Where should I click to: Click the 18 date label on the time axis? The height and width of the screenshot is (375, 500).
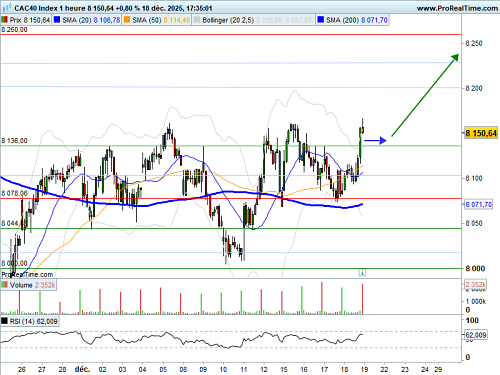pos(344,369)
